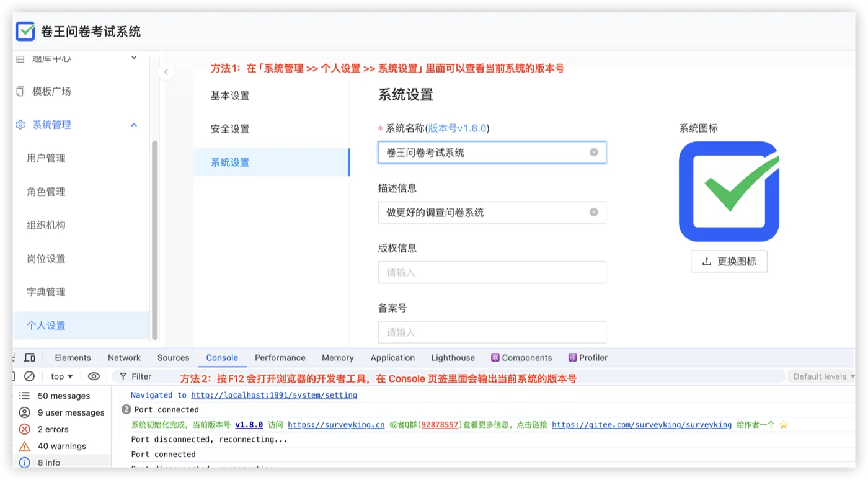Clear the 描述信息 input text
868x480 pixels.
tap(593, 212)
